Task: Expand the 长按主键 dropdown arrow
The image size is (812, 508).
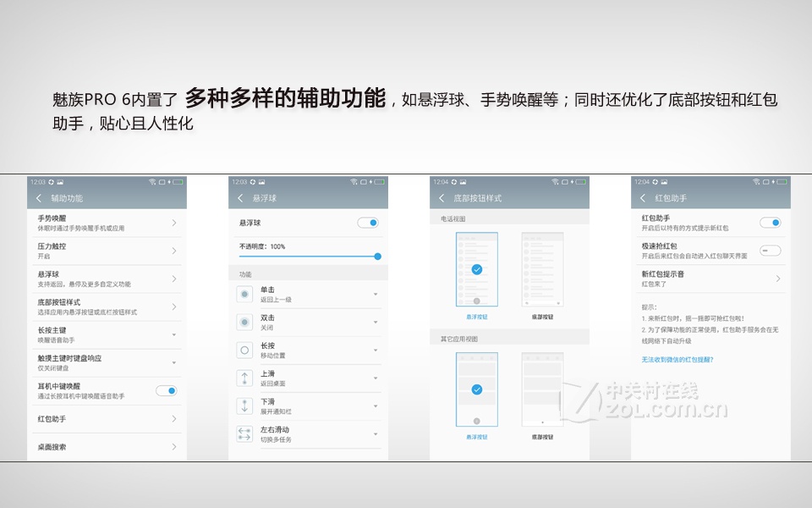Action: [173, 334]
